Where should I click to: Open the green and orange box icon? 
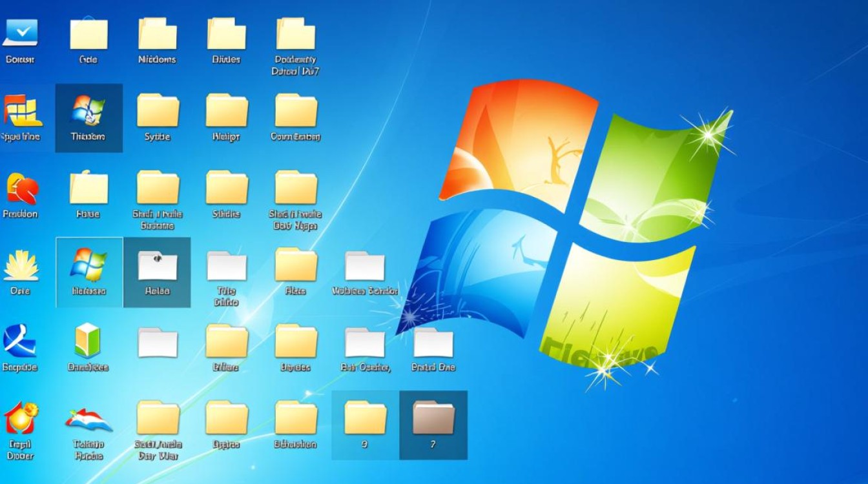88,341
